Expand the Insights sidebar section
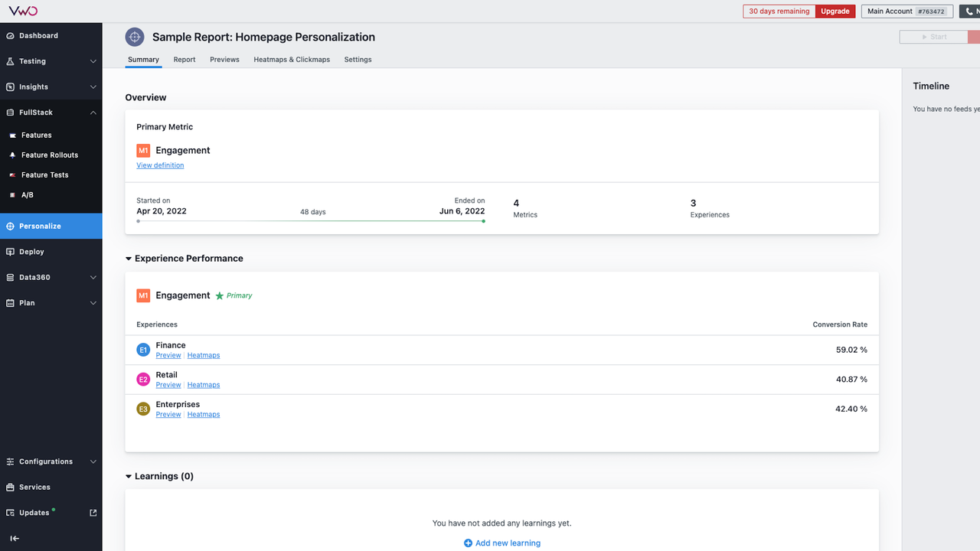The width and height of the screenshot is (980, 551). point(93,87)
